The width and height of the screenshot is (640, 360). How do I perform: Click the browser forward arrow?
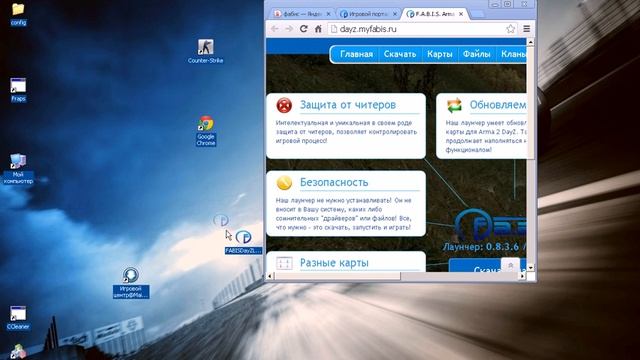[289, 29]
